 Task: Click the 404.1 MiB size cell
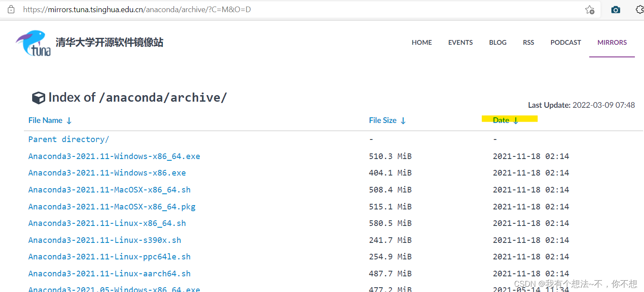pyautogui.click(x=390, y=173)
